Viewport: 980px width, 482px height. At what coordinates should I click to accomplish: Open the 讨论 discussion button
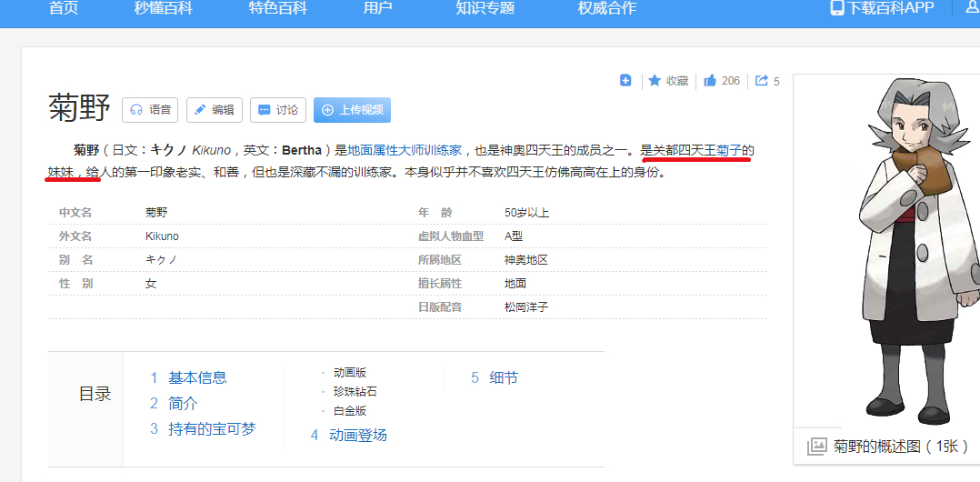point(278,110)
